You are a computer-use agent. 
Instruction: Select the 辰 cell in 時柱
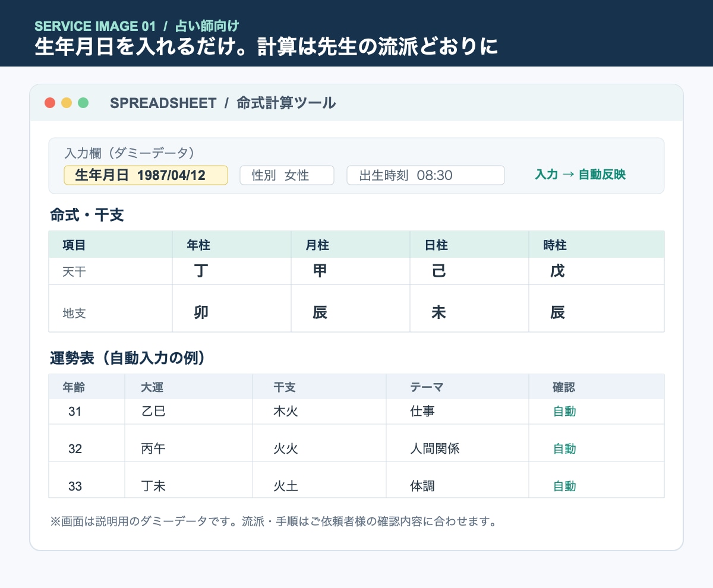(597, 308)
